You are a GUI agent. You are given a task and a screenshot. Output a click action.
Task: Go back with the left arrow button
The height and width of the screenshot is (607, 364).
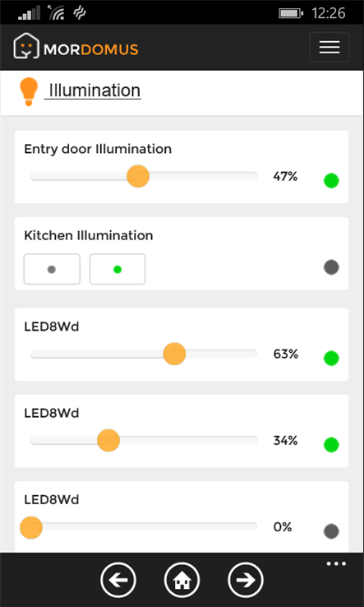[118, 580]
